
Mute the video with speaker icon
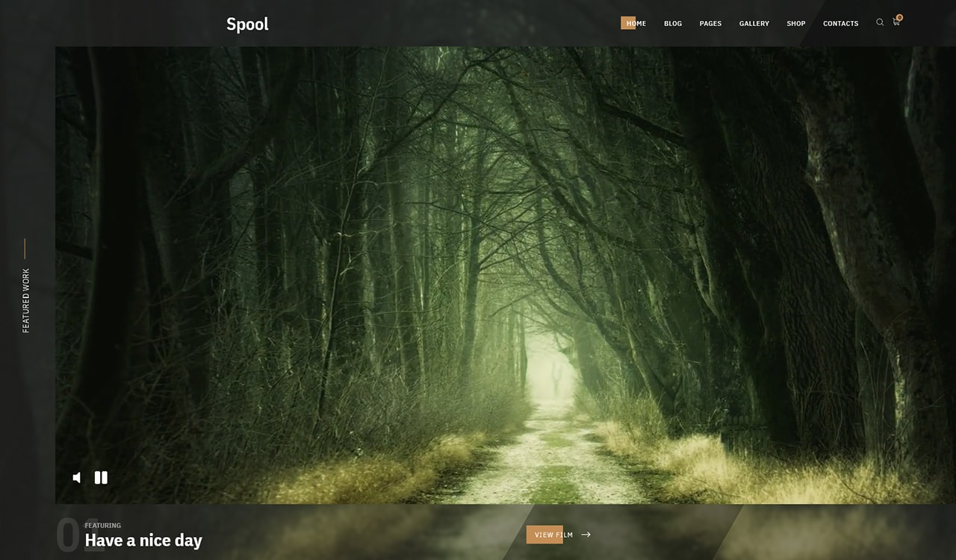click(76, 477)
